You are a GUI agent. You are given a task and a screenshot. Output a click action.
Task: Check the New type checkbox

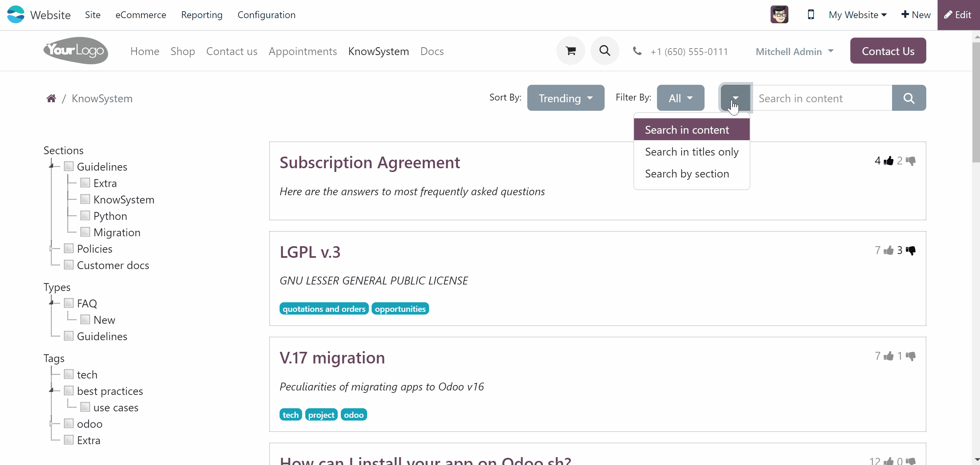[85, 319]
